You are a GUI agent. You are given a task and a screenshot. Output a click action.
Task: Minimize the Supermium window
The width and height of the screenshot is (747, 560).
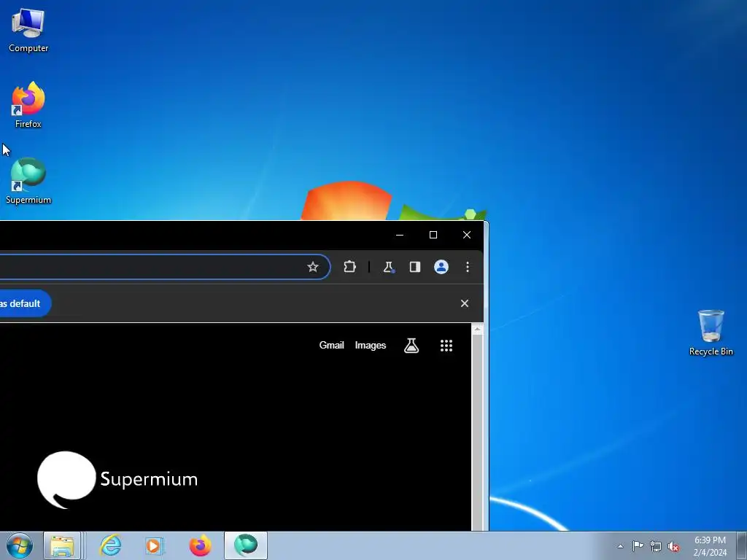click(400, 235)
